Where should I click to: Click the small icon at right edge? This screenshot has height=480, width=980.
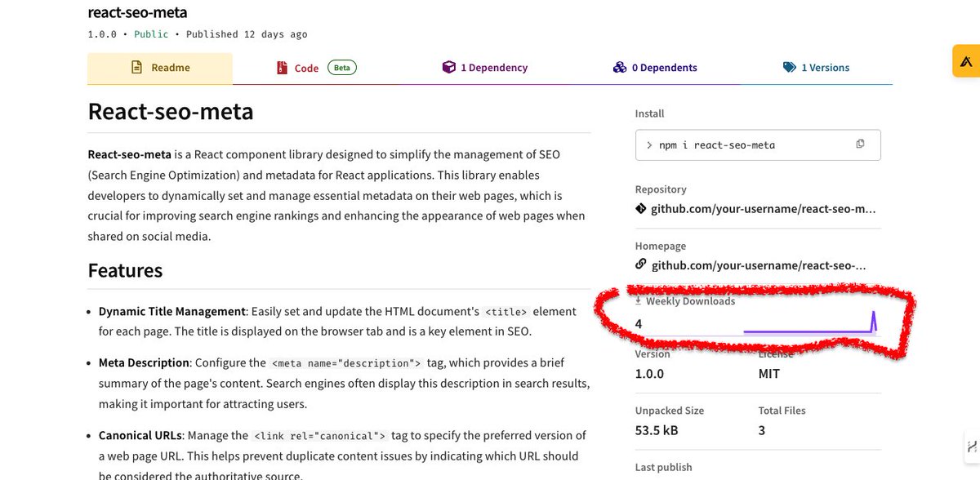pyautogui.click(x=972, y=446)
